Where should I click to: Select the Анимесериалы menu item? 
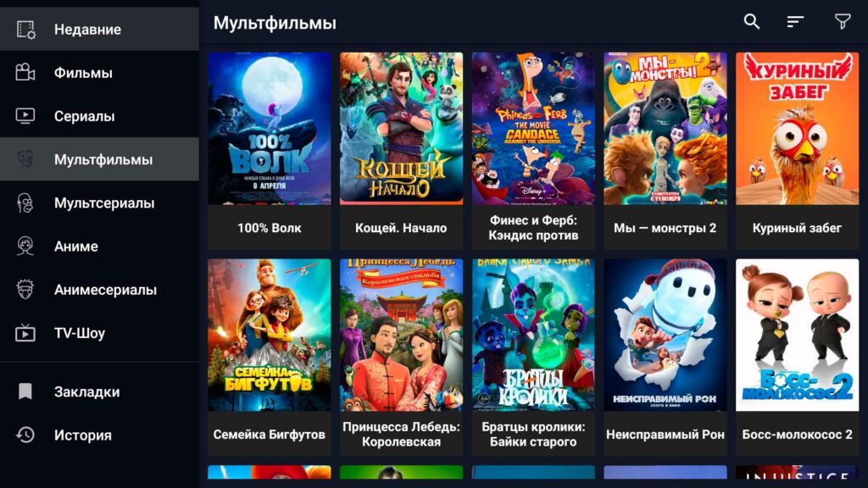[100, 290]
